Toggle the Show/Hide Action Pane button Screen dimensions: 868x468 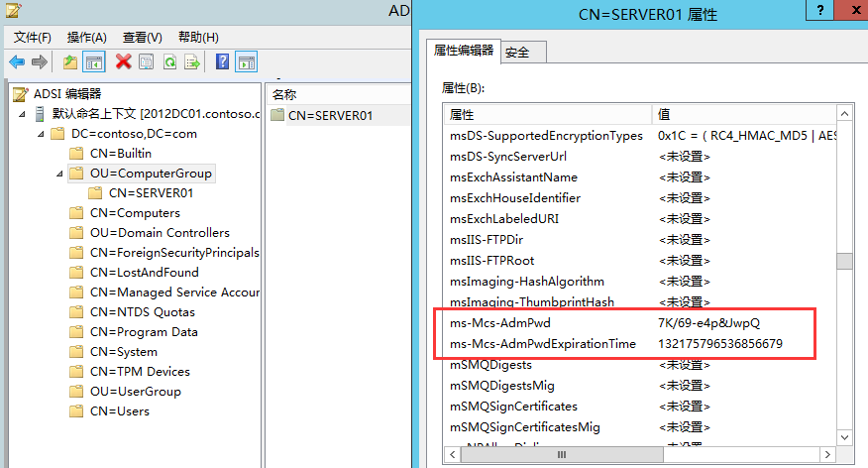point(247,62)
